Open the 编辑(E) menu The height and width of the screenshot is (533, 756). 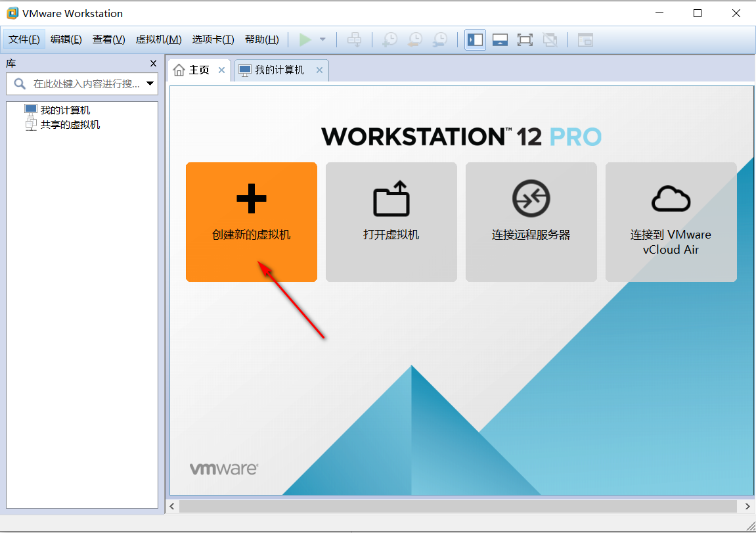66,39
